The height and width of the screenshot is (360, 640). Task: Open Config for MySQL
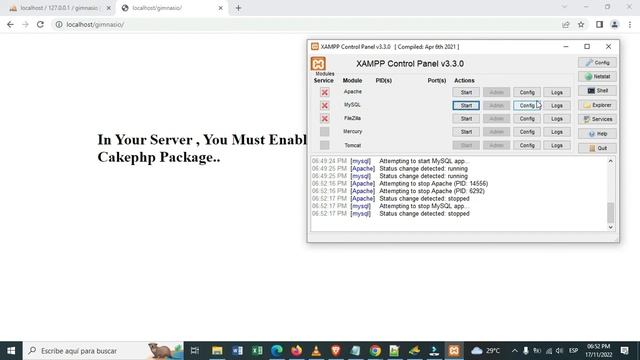527,106
